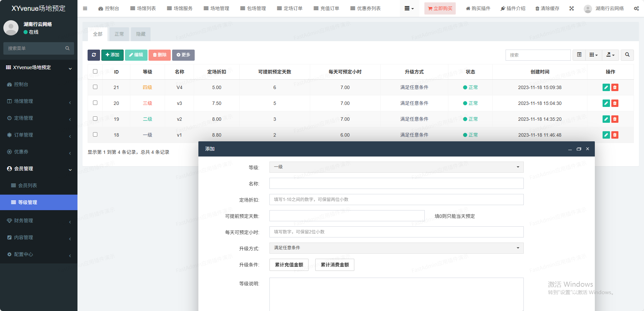Open the 升级方式 dropdown
644x311 pixels.
(396, 248)
